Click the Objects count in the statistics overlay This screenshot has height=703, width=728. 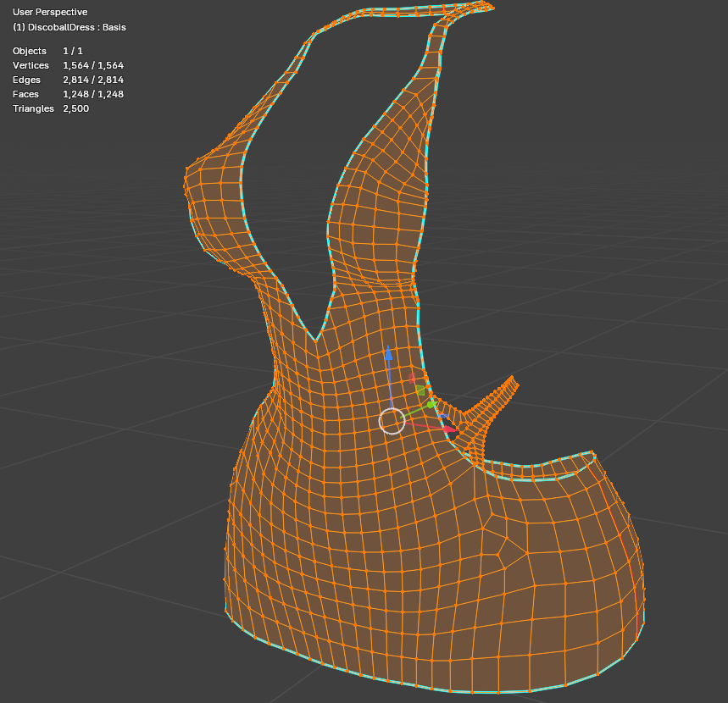point(72,51)
